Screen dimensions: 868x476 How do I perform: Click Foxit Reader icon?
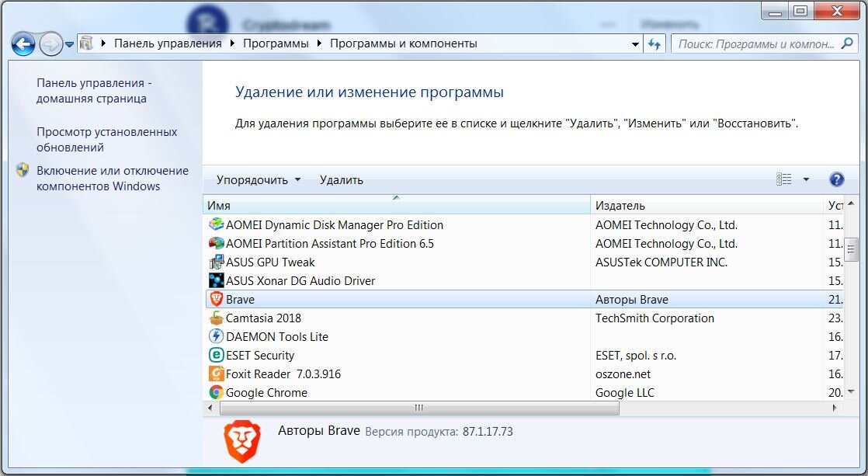pyautogui.click(x=216, y=374)
